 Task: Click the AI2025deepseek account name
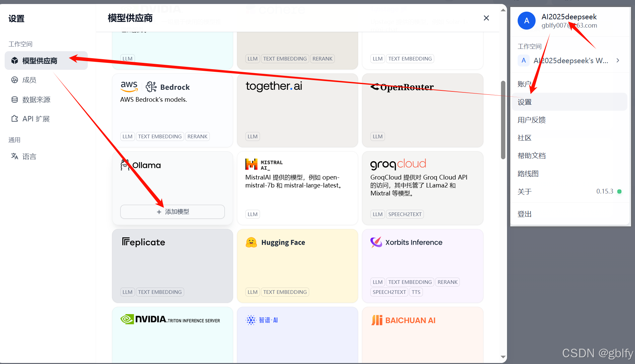(569, 17)
